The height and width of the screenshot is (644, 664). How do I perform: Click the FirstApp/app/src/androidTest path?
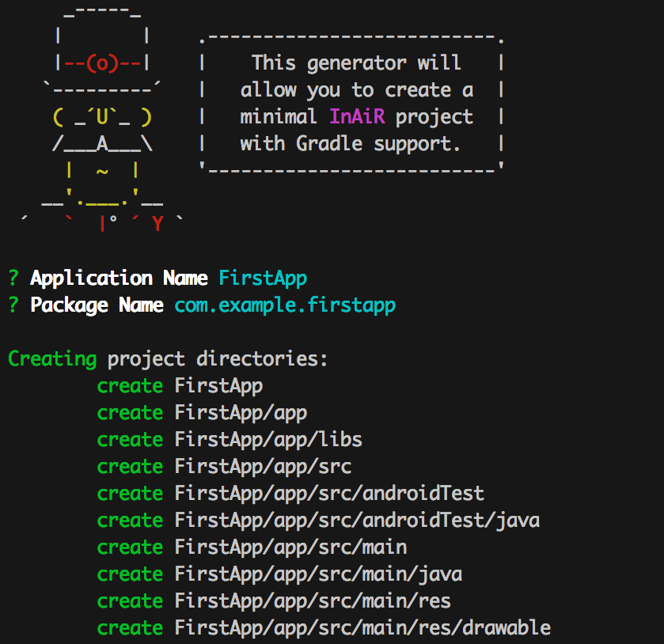click(329, 494)
